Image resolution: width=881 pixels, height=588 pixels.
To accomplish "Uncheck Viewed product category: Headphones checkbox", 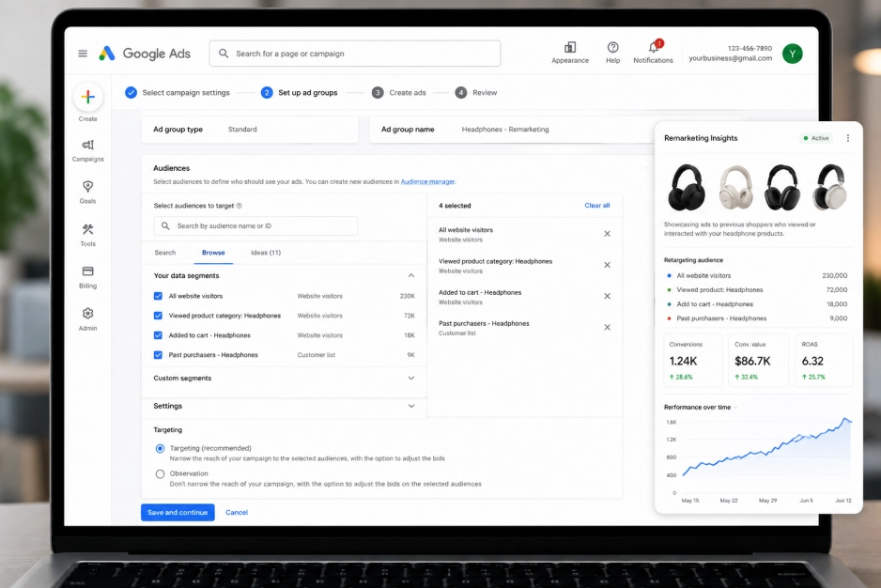I will [158, 316].
